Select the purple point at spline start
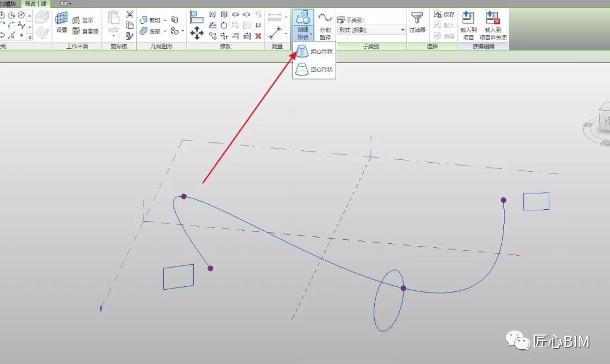The height and width of the screenshot is (364, 610). (x=210, y=268)
